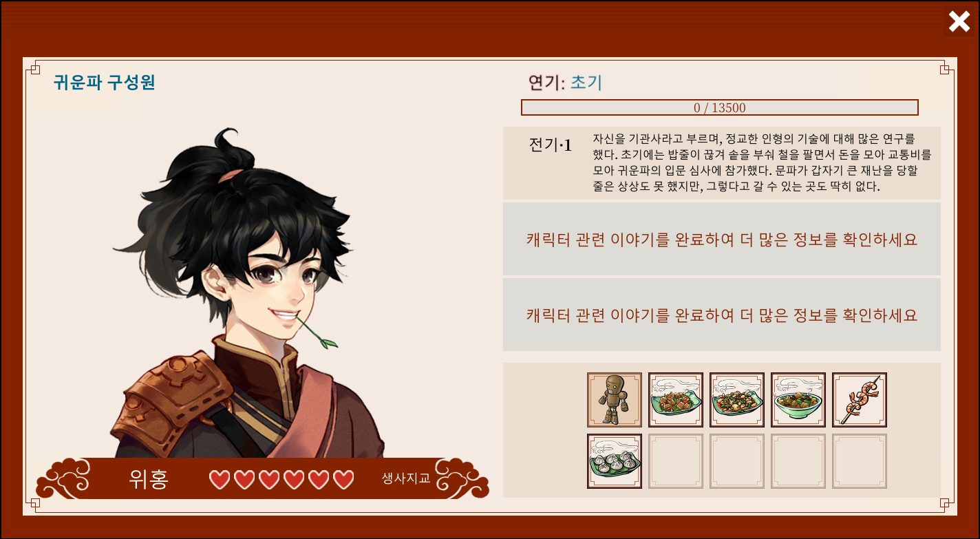980x539 pixels.
Task: Pick the second stir-fry dish icon
Action: pyautogui.click(x=737, y=400)
